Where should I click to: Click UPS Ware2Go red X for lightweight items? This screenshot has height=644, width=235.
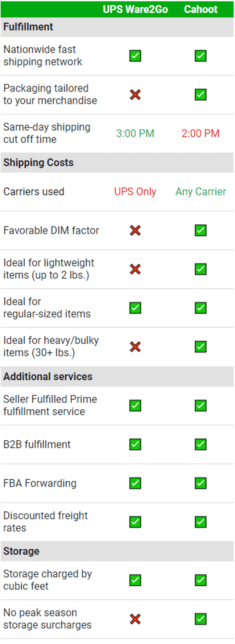point(135,269)
